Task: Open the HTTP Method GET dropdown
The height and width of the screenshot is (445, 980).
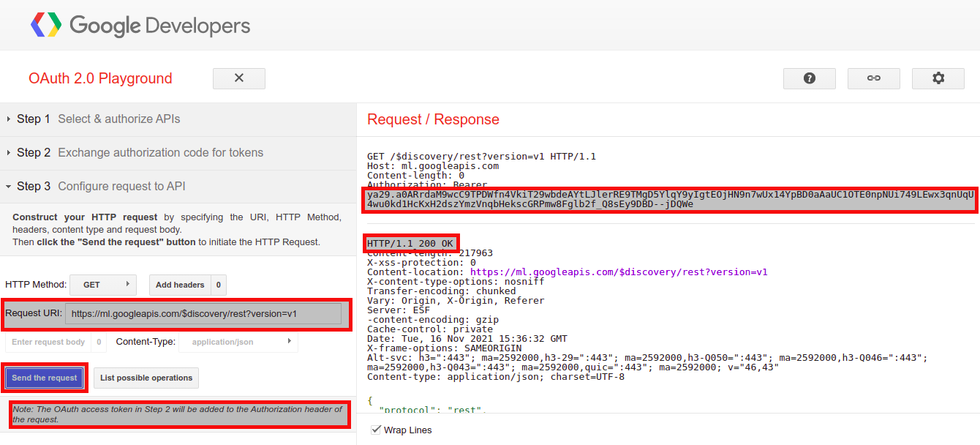Action: pos(102,285)
